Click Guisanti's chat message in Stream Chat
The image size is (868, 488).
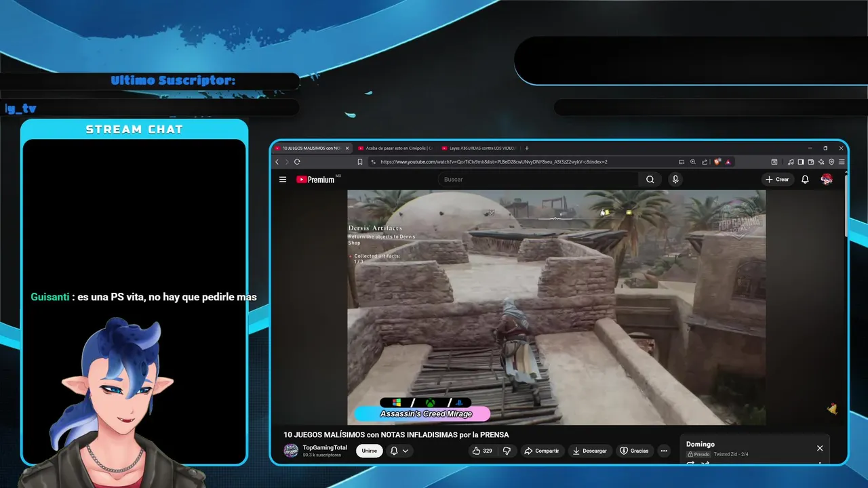click(x=144, y=297)
